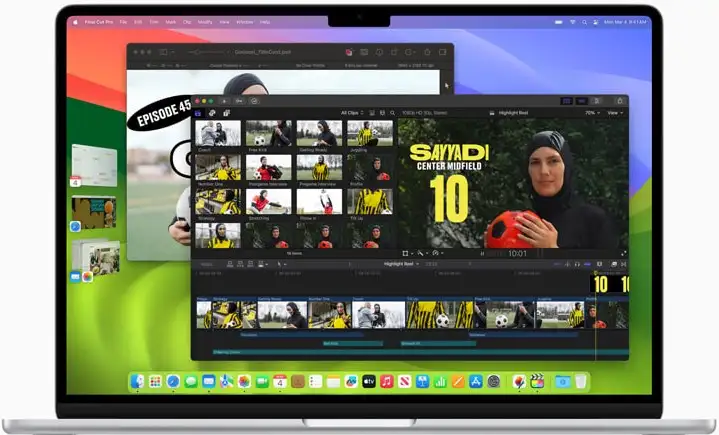Viewport: 719px width, 435px height.
Task: Open the File menu in menu bar
Action: click(x=123, y=22)
